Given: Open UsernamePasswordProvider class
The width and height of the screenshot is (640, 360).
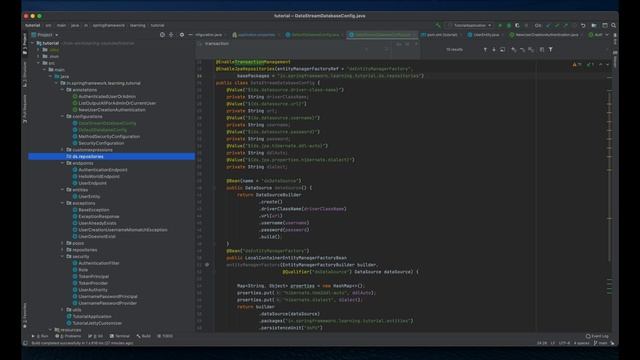Looking at the screenshot, I should click(x=104, y=303).
